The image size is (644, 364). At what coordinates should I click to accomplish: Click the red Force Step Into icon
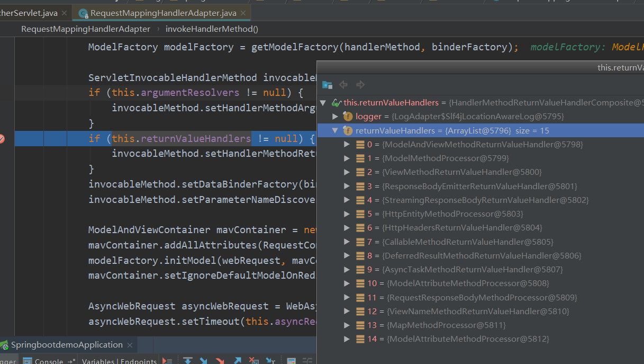point(220,361)
